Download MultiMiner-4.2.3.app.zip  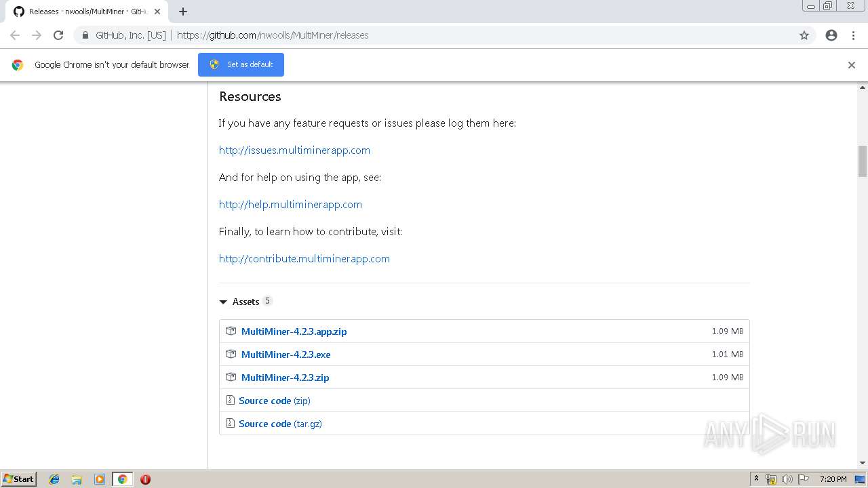pos(294,331)
